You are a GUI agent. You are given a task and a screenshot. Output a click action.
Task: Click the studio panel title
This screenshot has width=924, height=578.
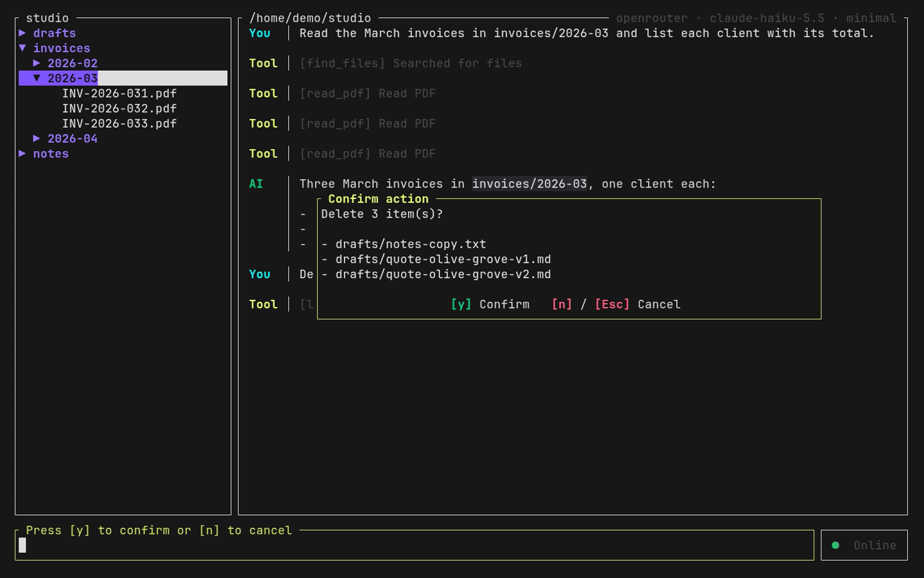(x=47, y=18)
